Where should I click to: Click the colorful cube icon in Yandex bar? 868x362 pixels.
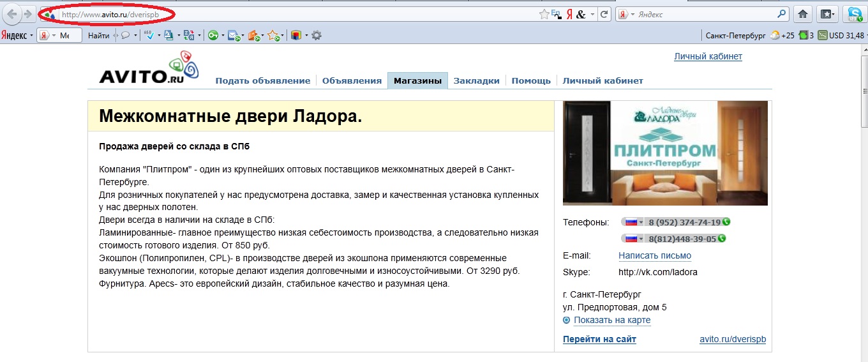point(296,35)
